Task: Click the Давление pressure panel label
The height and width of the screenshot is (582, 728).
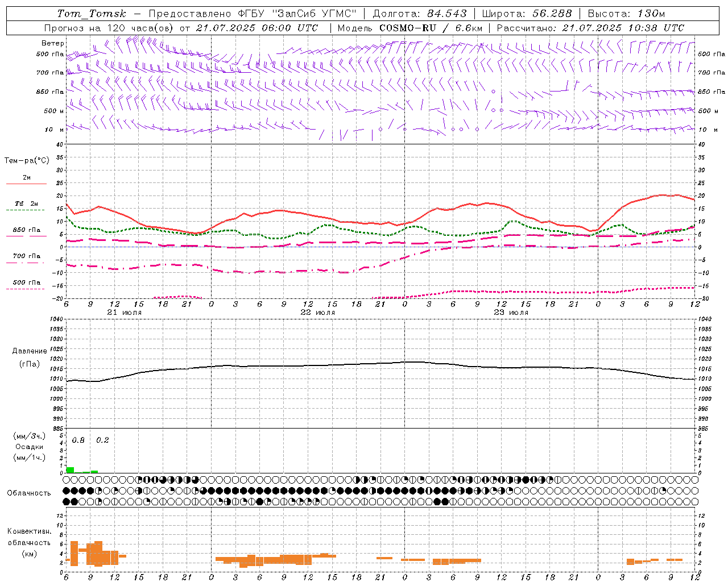Action: (30, 351)
